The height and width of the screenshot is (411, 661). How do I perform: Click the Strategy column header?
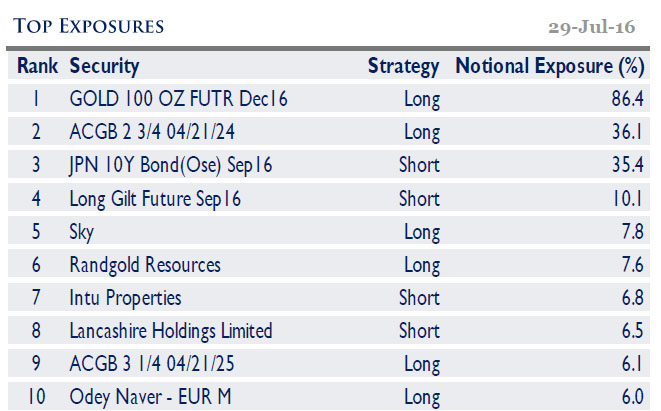click(403, 67)
